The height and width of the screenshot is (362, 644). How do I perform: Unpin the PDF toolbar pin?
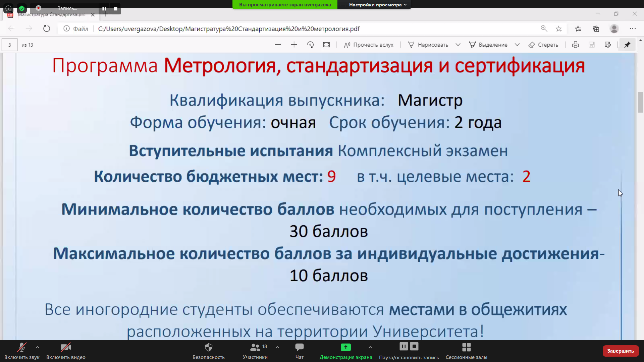tap(627, 45)
